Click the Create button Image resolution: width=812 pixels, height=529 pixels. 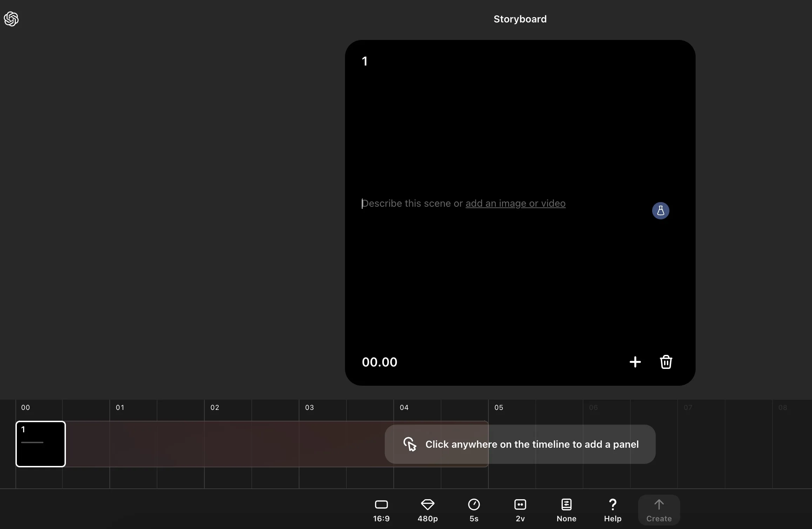(659, 509)
